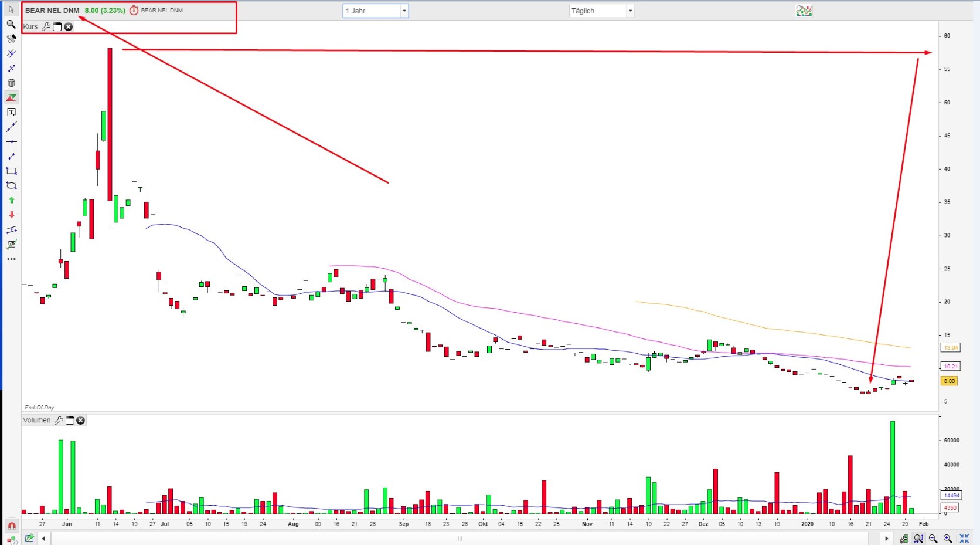Close the Kurs chart panel
The image size is (980, 545).
(x=69, y=26)
